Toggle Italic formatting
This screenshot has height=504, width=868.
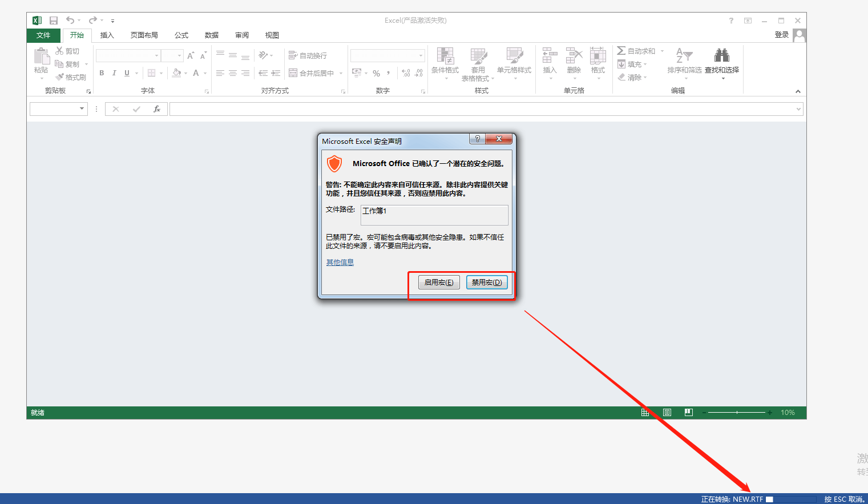[x=114, y=73]
